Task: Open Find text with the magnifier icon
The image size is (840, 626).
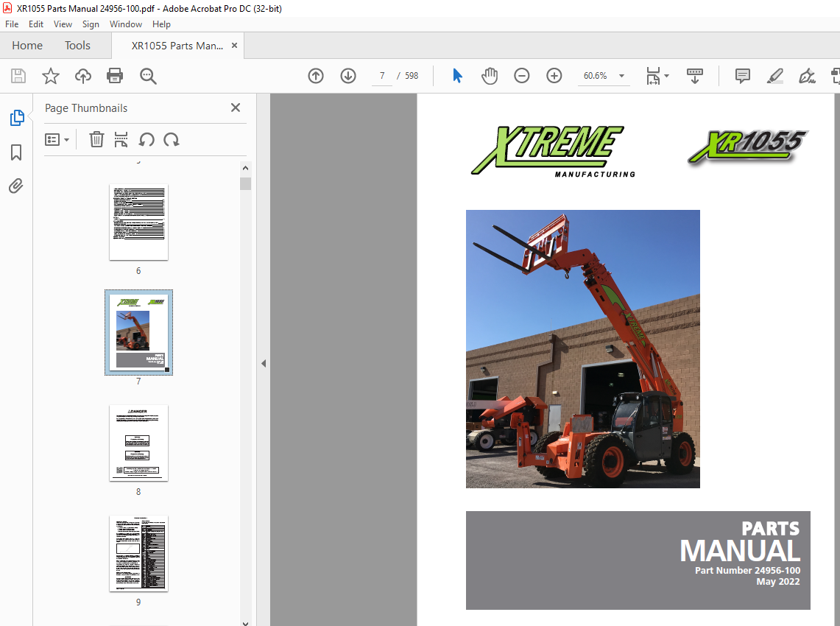Action: coord(148,76)
